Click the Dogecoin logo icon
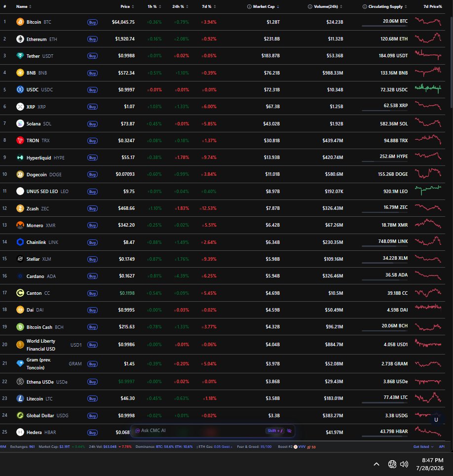453x476 pixels. click(20, 174)
